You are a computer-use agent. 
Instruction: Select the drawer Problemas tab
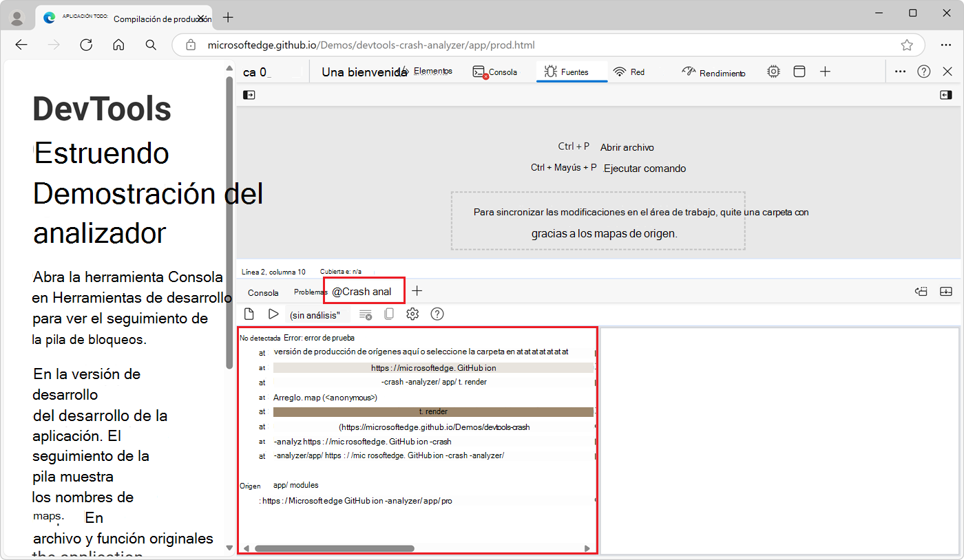pyautogui.click(x=310, y=292)
